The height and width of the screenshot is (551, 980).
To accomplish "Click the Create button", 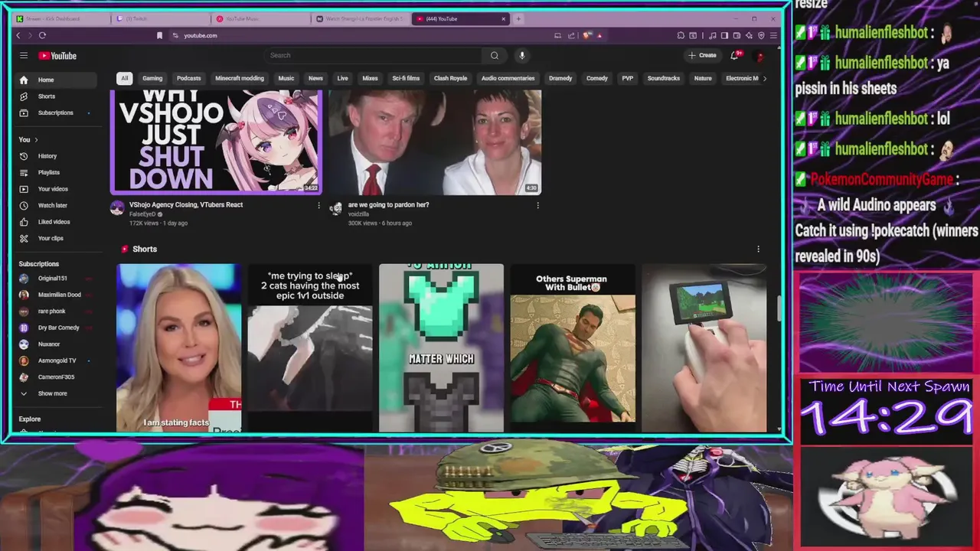I will (x=702, y=55).
